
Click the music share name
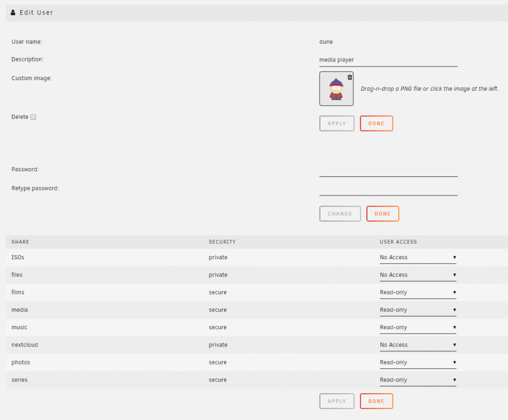(x=19, y=328)
